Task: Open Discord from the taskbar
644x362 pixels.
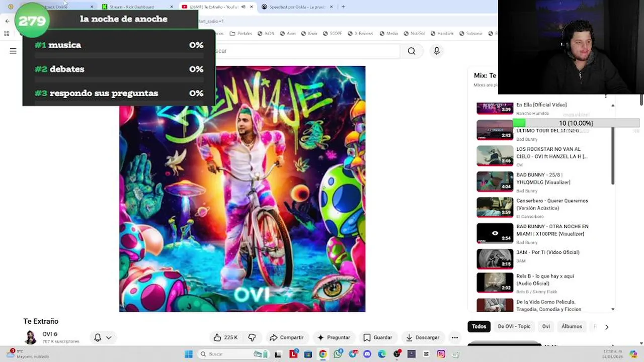Action: coord(367,354)
